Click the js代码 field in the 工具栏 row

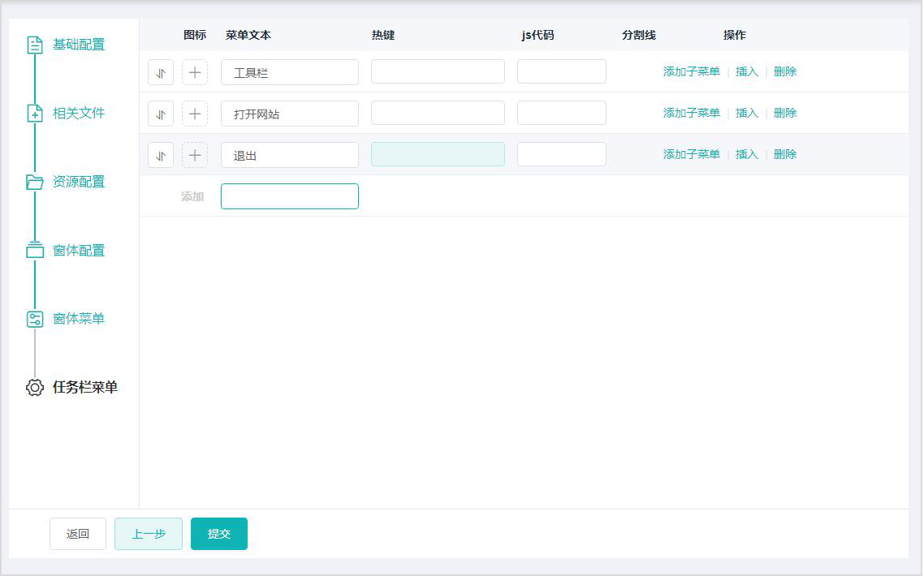pos(561,71)
